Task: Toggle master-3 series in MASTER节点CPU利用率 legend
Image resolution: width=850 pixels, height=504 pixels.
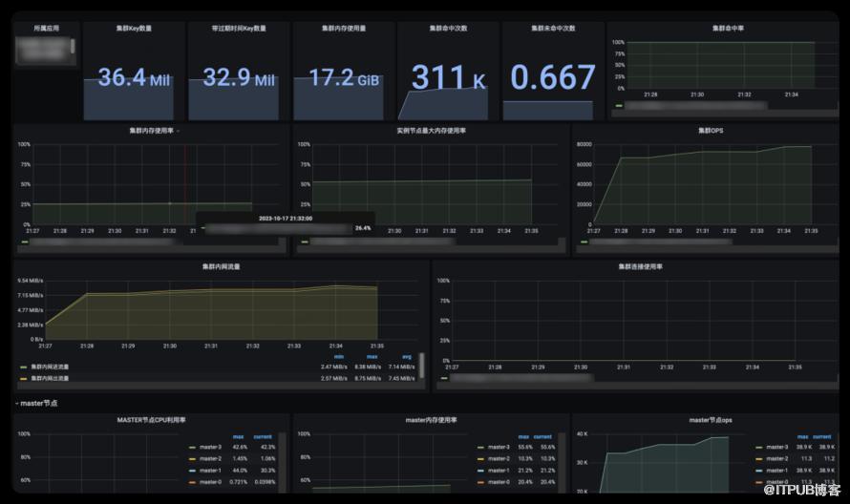Action: tap(210, 447)
